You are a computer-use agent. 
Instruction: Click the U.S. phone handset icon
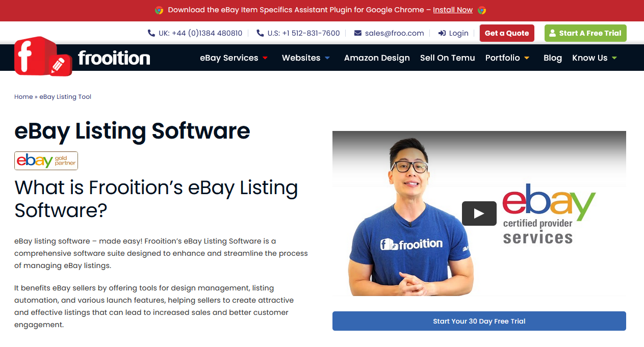pyautogui.click(x=261, y=33)
